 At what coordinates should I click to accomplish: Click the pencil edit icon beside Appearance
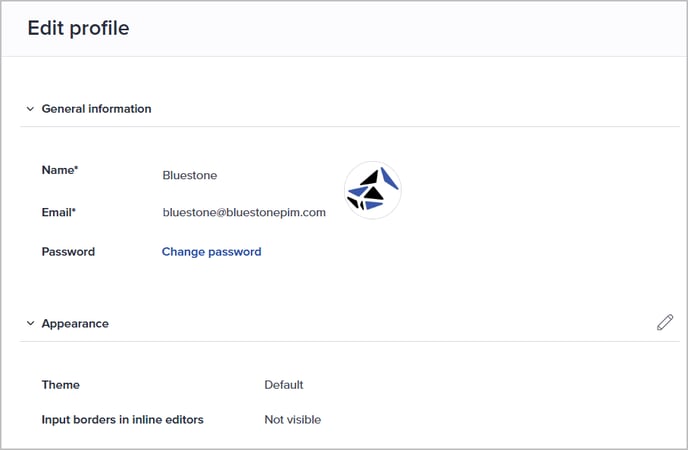(665, 322)
